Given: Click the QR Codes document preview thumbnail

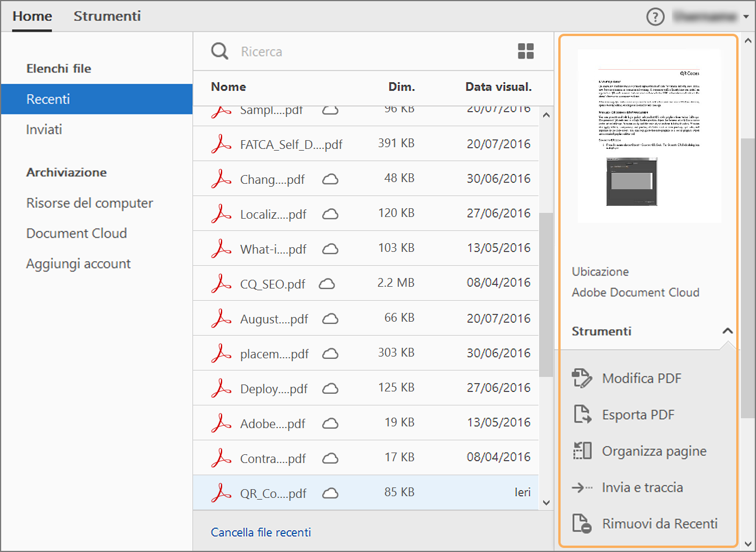Looking at the screenshot, I should pos(649,137).
